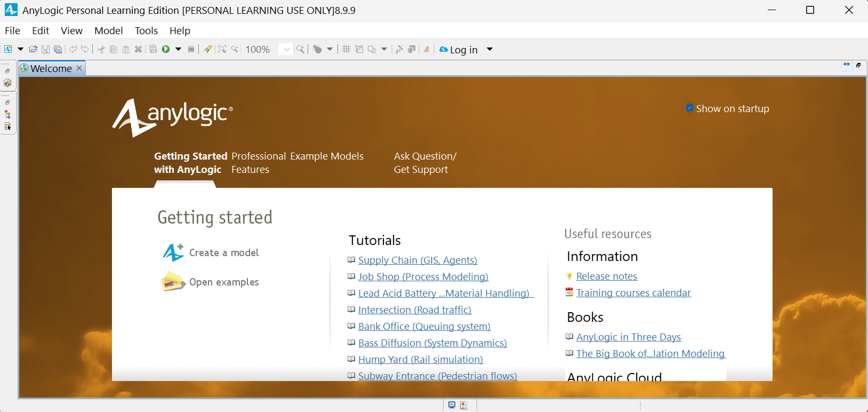Click the Build model icon
The width and height of the screenshot is (868, 412).
pyautogui.click(x=153, y=49)
